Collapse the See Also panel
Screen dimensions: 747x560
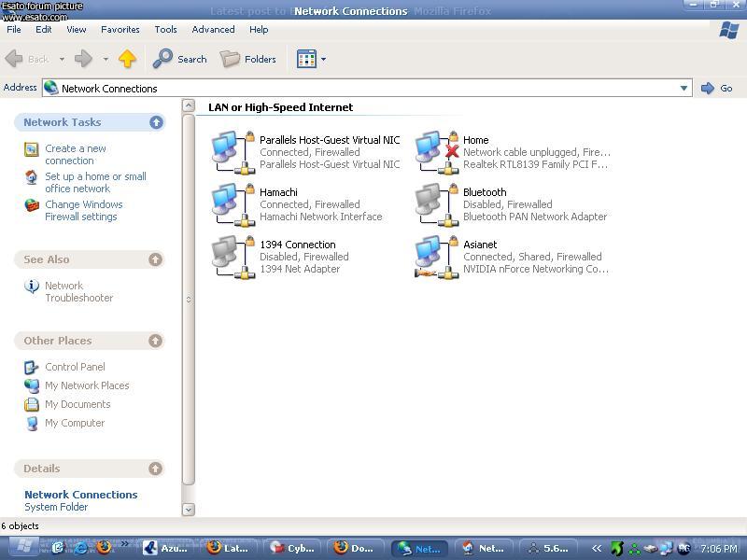coord(156,259)
